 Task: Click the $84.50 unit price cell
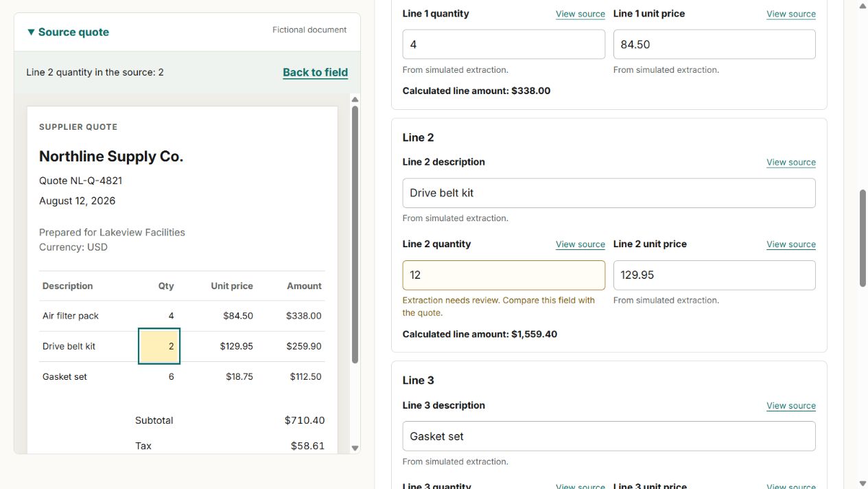coord(238,316)
